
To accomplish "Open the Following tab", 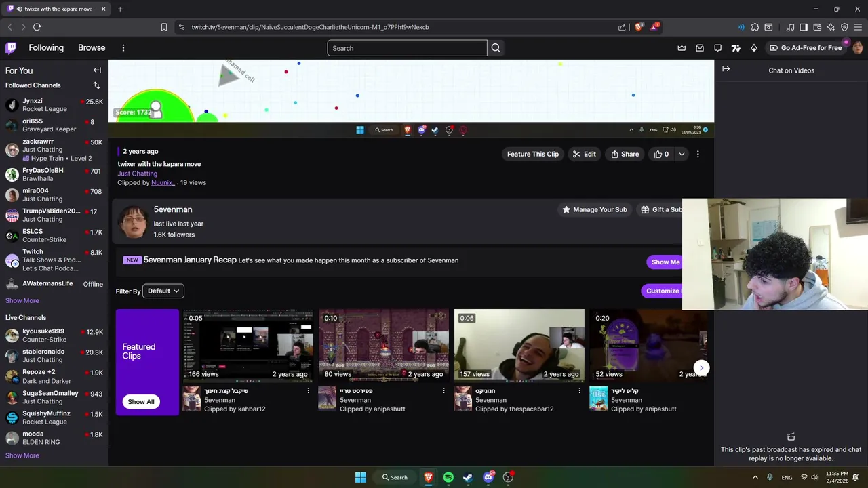I will [46, 48].
